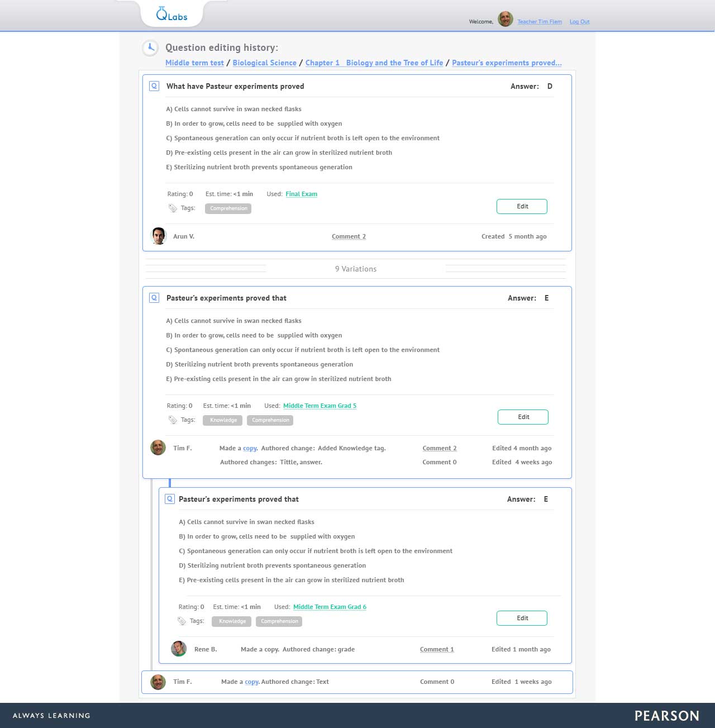Image resolution: width=715 pixels, height=728 pixels.
Task: Expand the 9 Variations divider
Action: pyautogui.click(x=355, y=269)
